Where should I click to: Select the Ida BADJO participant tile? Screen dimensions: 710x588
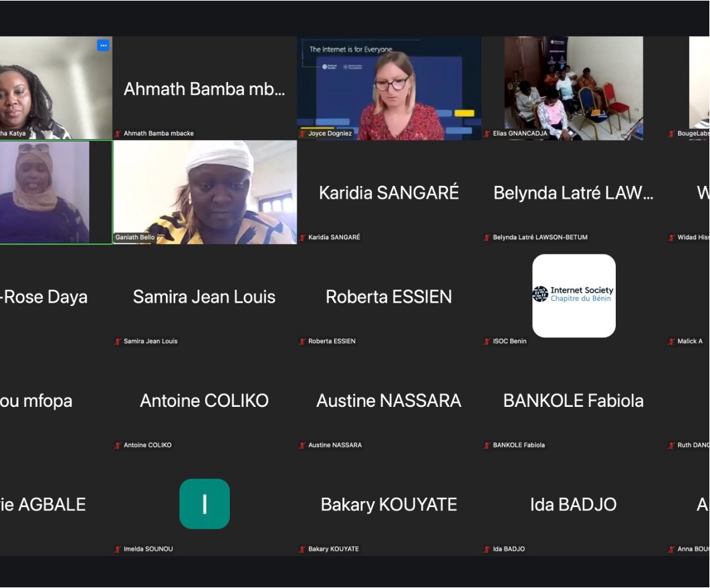574,504
